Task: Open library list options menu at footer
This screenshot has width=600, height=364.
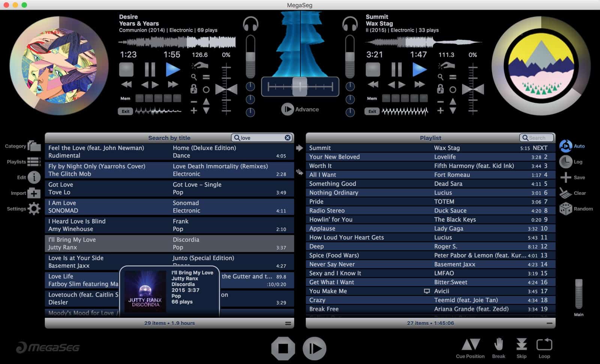Action: (288, 323)
